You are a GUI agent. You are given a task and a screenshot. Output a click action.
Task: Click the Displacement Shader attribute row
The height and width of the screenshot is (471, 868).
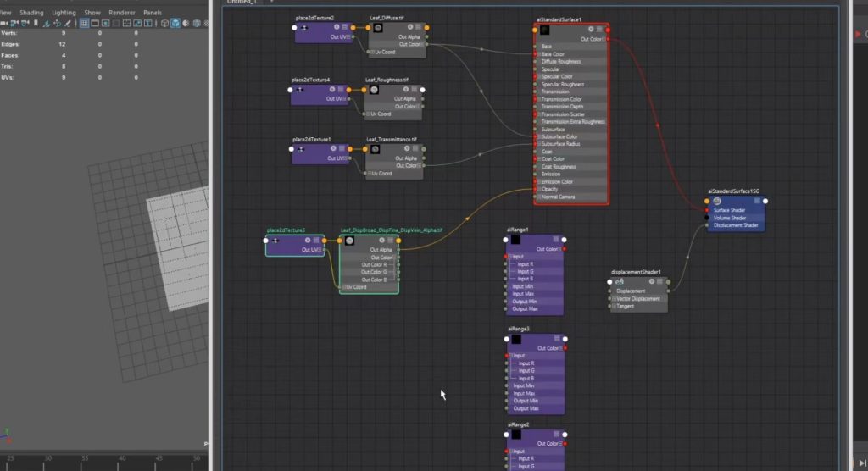point(736,225)
